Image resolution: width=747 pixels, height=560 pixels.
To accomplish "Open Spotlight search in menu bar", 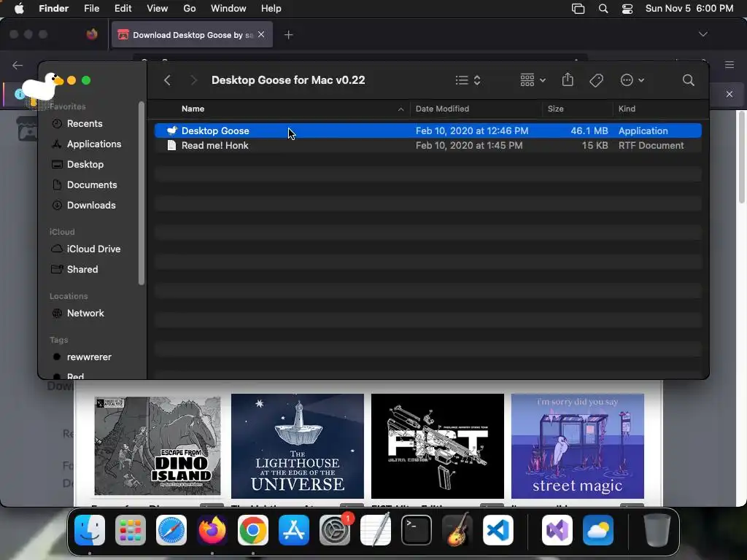I will (603, 9).
